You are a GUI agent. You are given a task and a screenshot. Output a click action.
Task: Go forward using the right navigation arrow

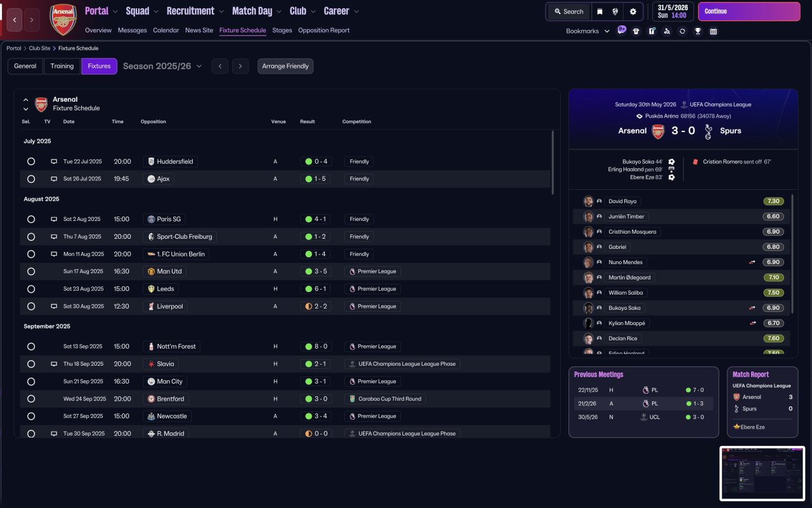click(x=32, y=20)
